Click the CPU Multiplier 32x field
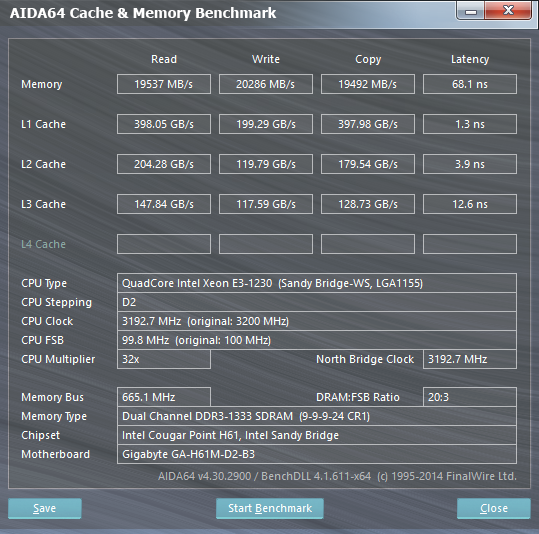The image size is (539, 534). [x=164, y=359]
